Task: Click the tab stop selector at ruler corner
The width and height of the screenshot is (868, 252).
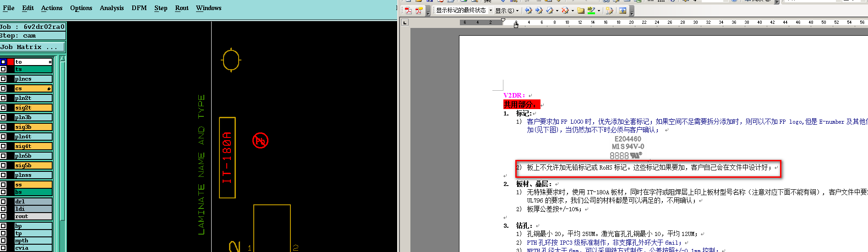Action: pyautogui.click(x=404, y=22)
